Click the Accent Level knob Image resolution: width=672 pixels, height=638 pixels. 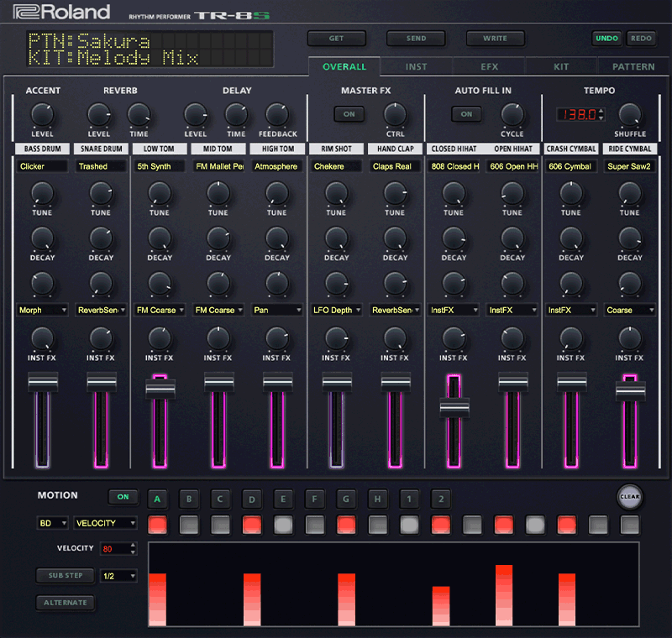click(43, 114)
